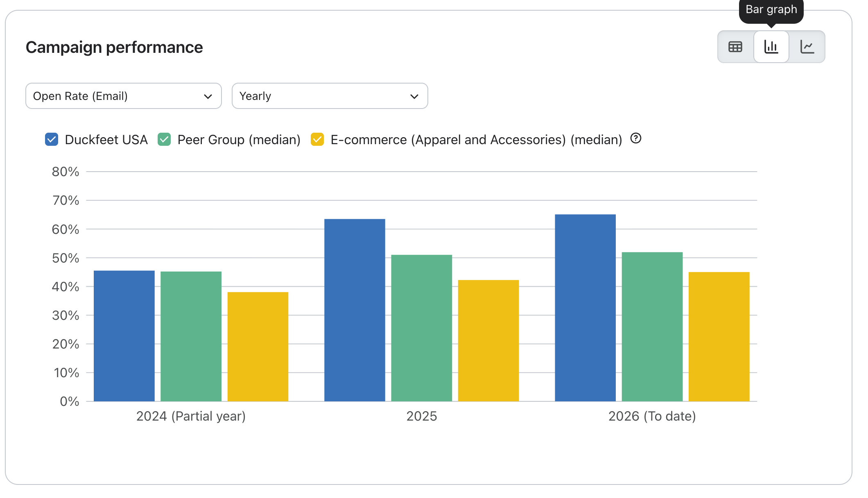Screen dimensions: 868x498
Task: Switch to the line graph view icon
Action: tap(807, 47)
